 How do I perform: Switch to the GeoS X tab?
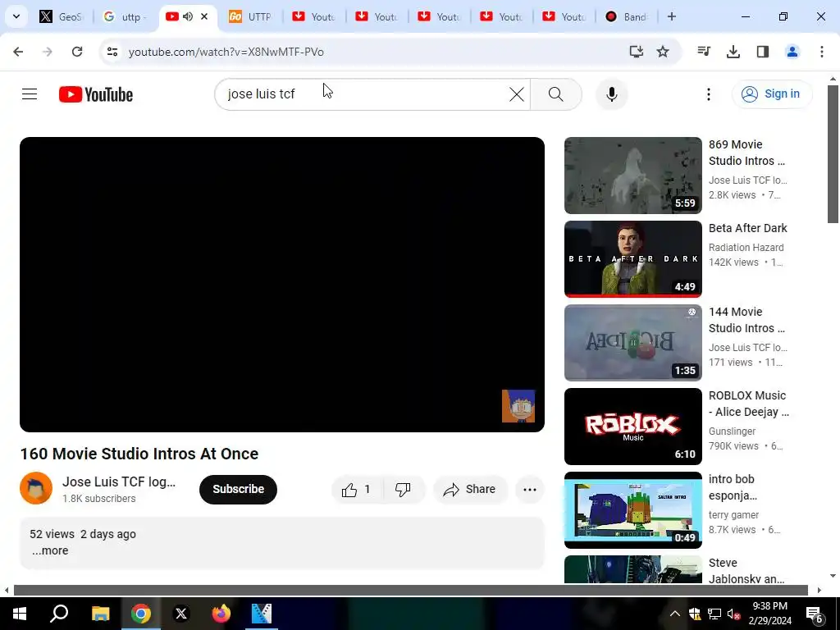pyautogui.click(x=62, y=16)
